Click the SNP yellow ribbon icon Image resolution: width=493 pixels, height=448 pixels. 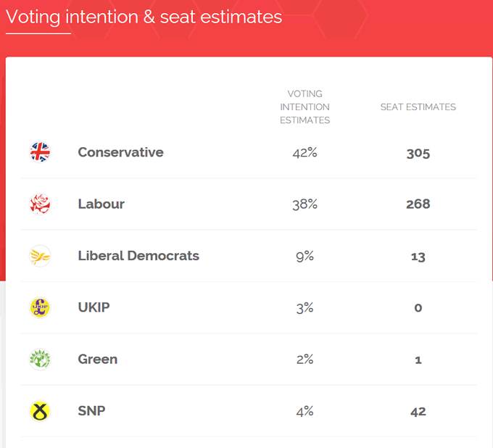[x=40, y=411]
